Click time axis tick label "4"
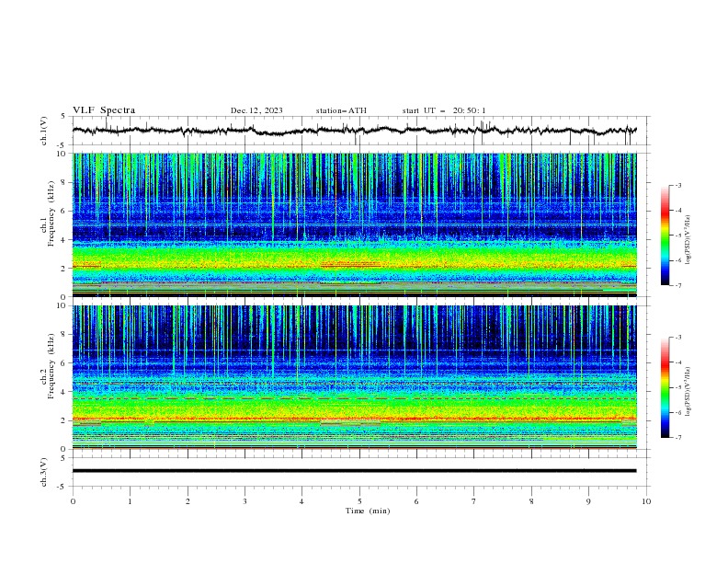728x563 pixels. [301, 501]
